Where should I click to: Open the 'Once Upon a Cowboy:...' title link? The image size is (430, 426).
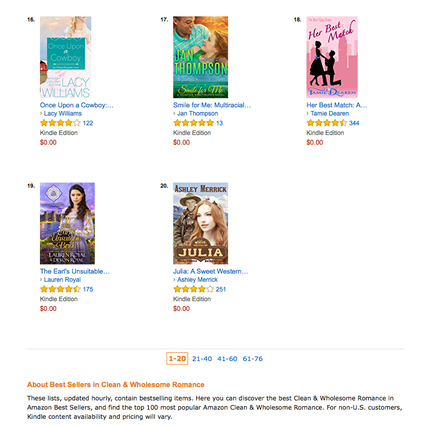77,105
